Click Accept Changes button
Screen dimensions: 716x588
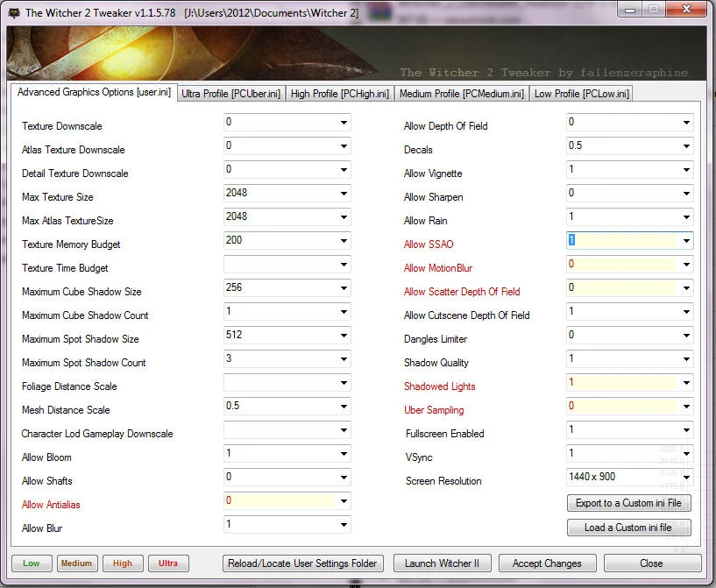pyautogui.click(x=547, y=563)
